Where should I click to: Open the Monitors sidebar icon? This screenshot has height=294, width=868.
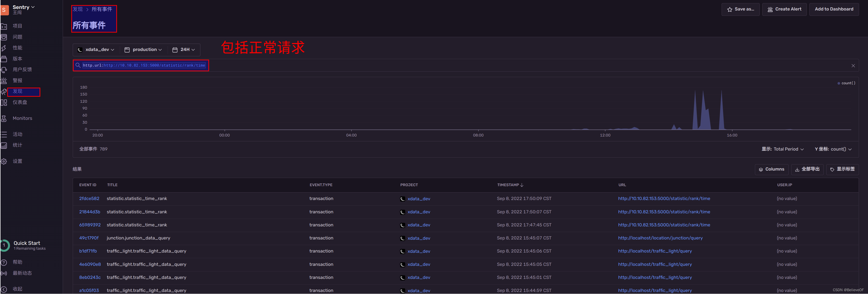(x=4, y=118)
